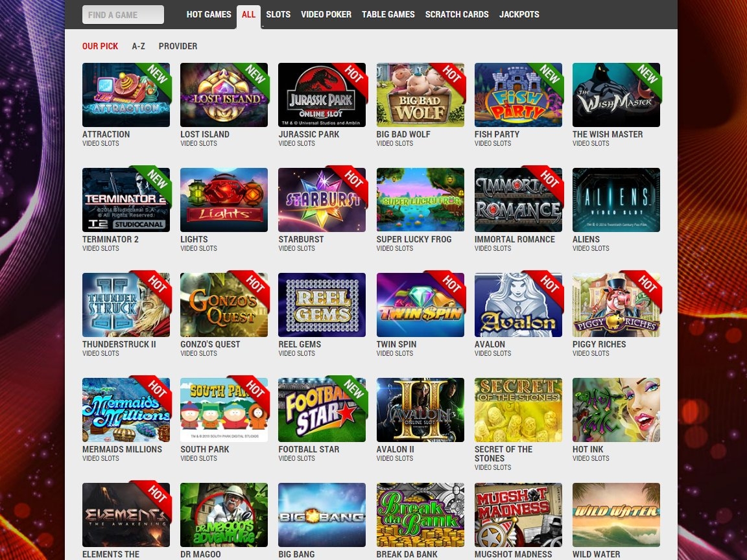Open the Jackpots tab
This screenshot has height=560, width=747.
(x=519, y=14)
